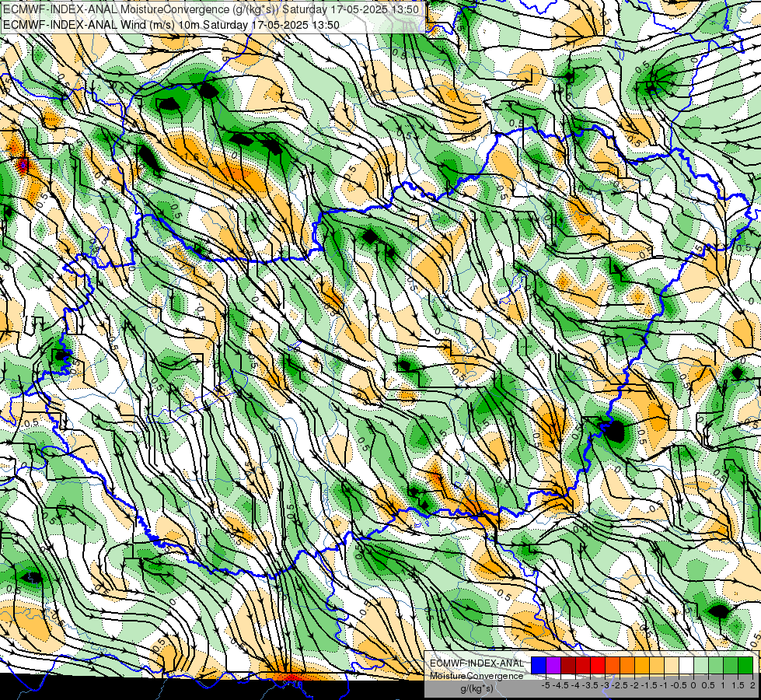Choose the medium green swatch between 1 and 1.5
The width and height of the screenshot is (761, 700).
click(731, 666)
